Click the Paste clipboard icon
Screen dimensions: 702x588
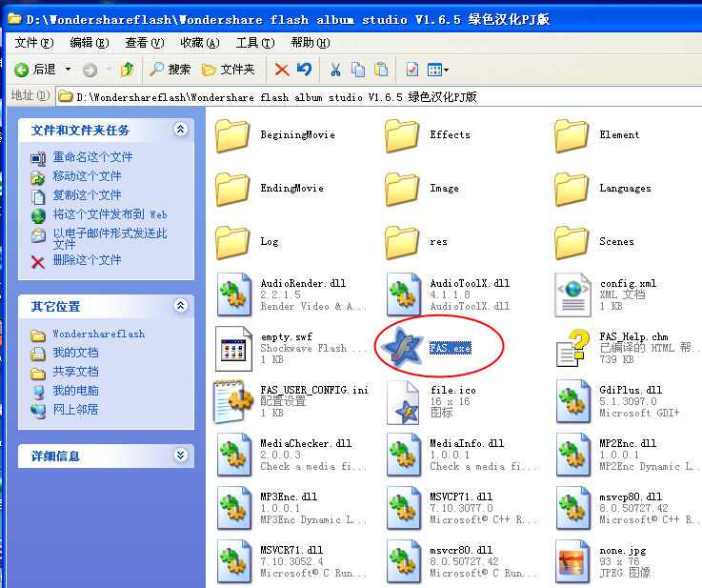pos(381,70)
